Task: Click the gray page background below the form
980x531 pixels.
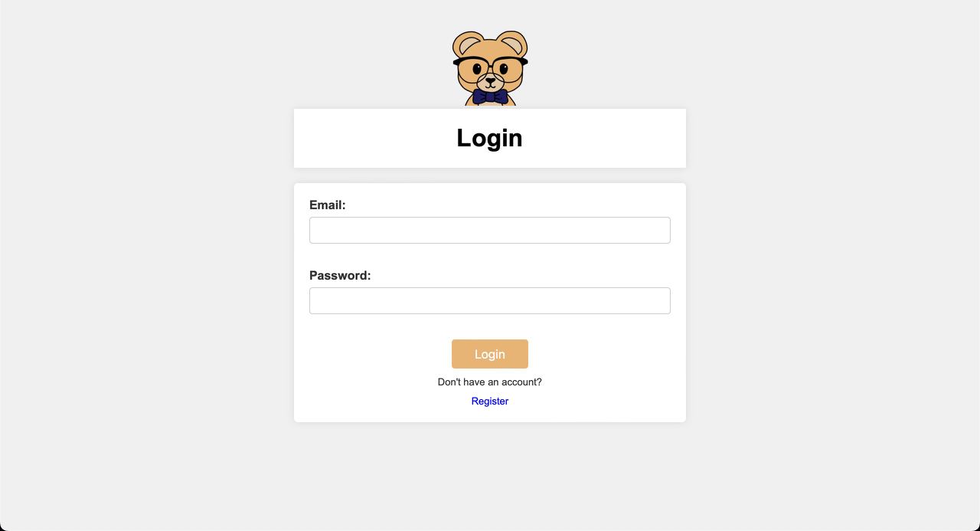Action: (490, 475)
